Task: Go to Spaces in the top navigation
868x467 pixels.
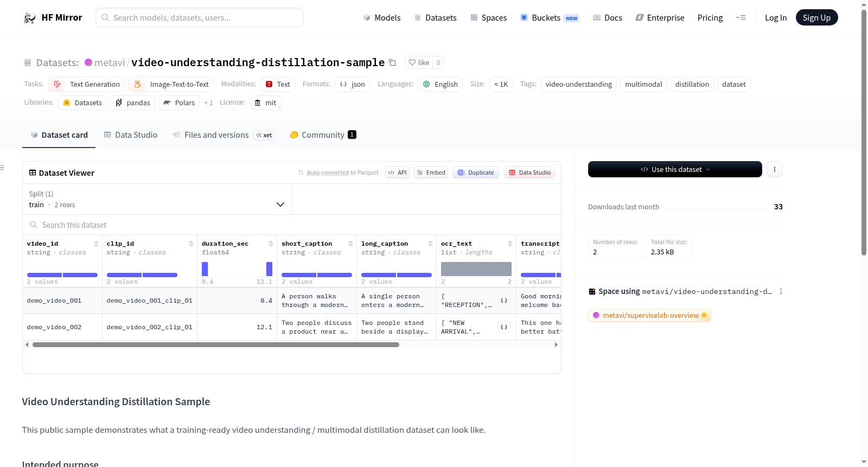Action: (x=489, y=18)
